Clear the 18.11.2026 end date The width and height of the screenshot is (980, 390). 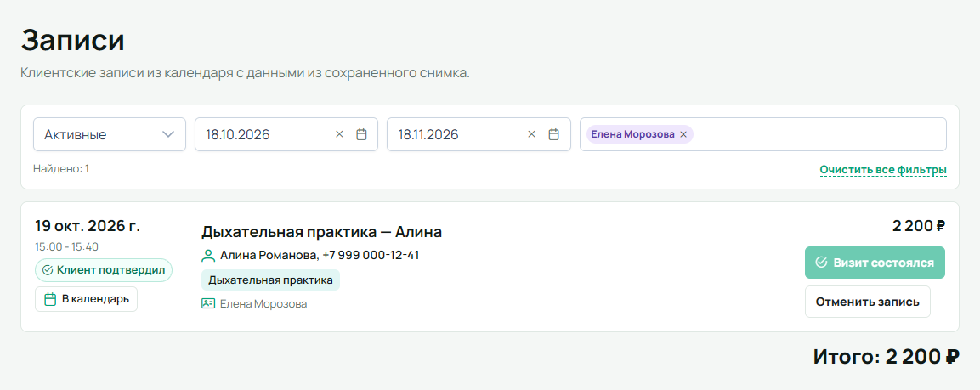532,134
